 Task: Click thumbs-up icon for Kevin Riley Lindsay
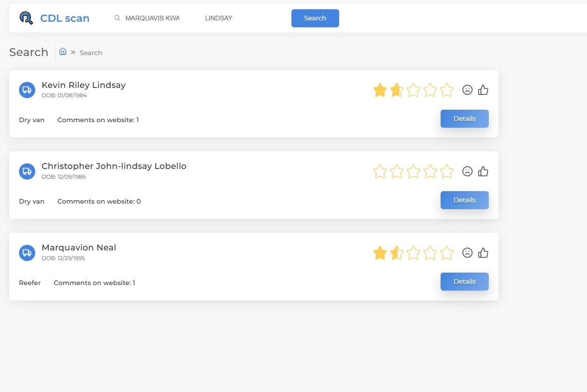[x=483, y=90]
